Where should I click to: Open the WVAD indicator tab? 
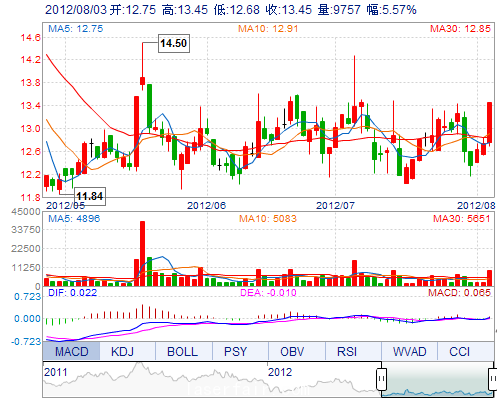409,351
